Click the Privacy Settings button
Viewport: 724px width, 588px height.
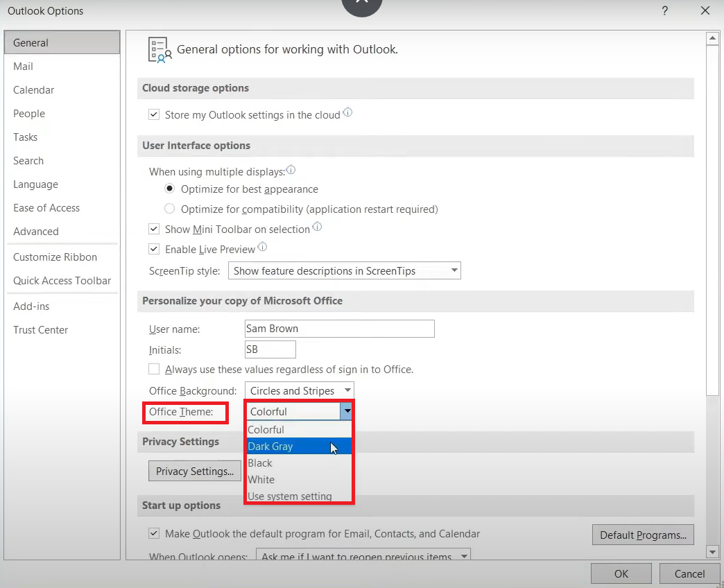point(194,471)
